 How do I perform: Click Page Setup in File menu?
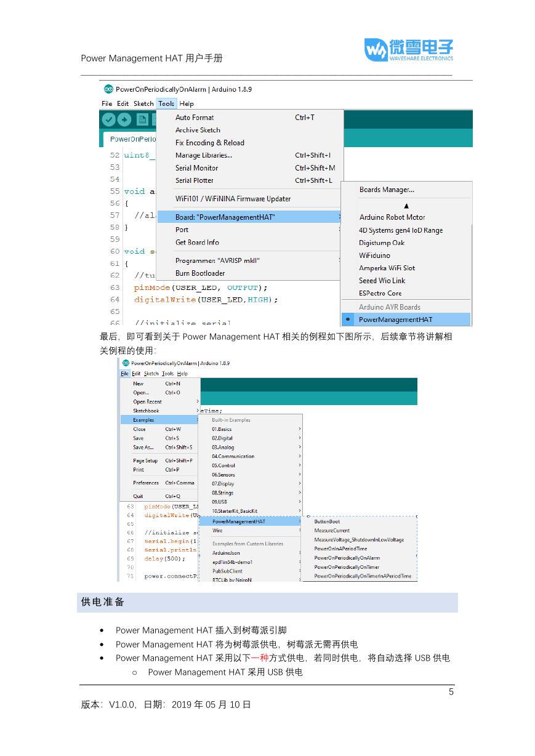pyautogui.click(x=159, y=460)
